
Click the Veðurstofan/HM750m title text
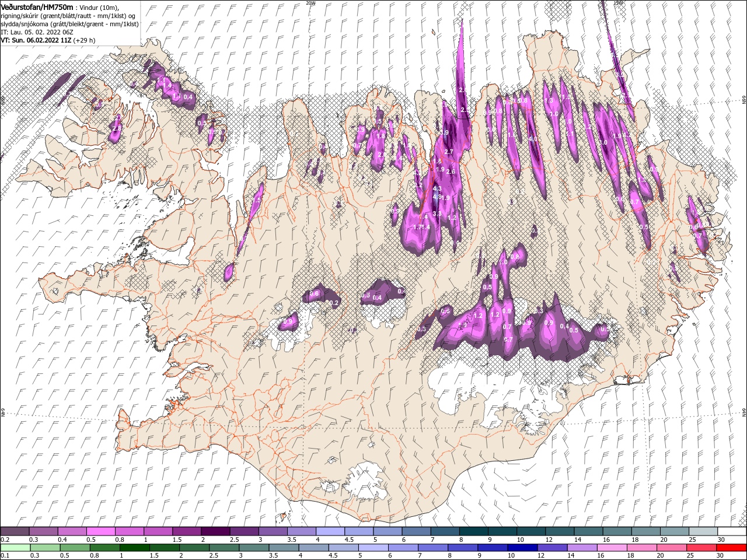pyautogui.click(x=37, y=7)
